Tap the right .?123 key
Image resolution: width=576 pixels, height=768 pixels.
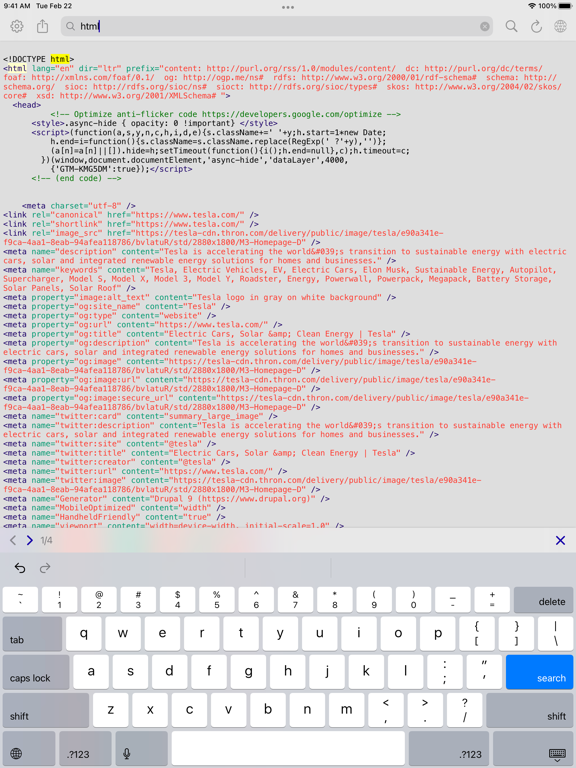click(x=449, y=748)
